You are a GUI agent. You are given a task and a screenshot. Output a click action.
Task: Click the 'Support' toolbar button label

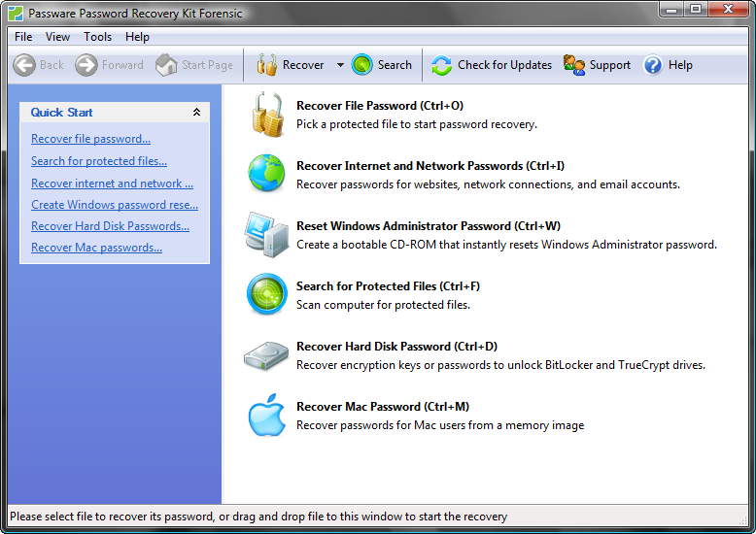tap(610, 65)
